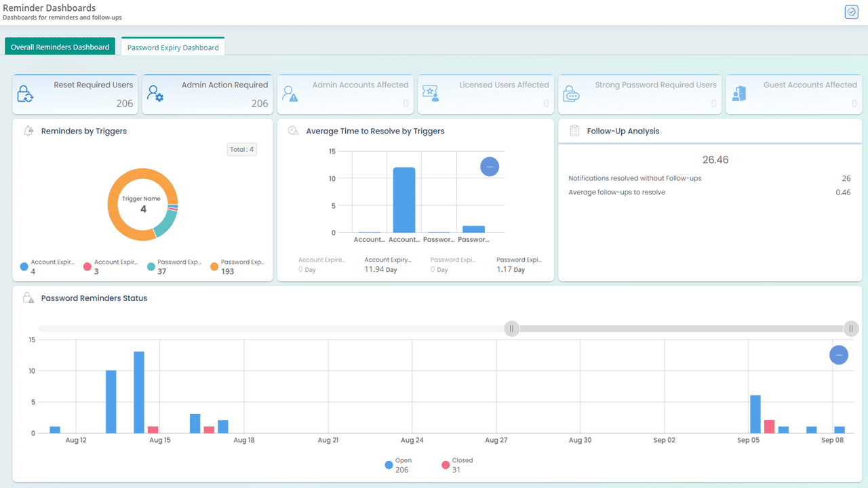Click the zoom-out button on Password Reminders chart
The height and width of the screenshot is (488, 868).
click(839, 355)
